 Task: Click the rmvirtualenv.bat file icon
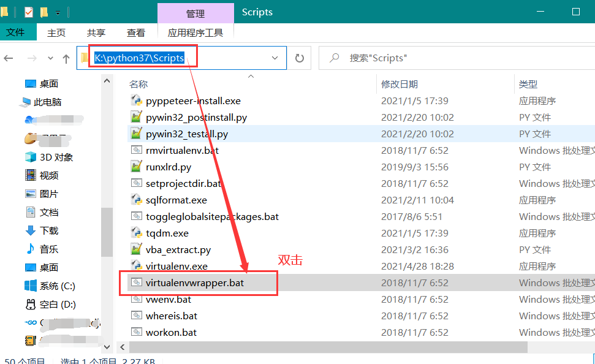136,150
